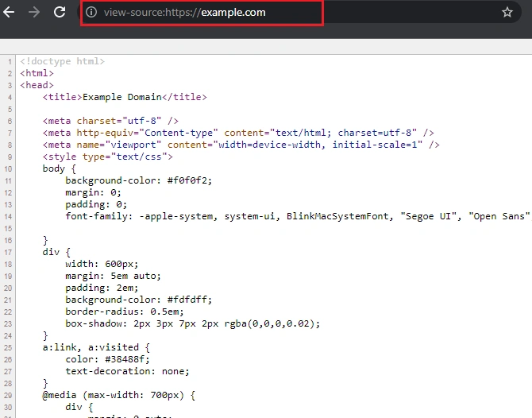Click the 'text-decoration: none;' line

(x=127, y=371)
